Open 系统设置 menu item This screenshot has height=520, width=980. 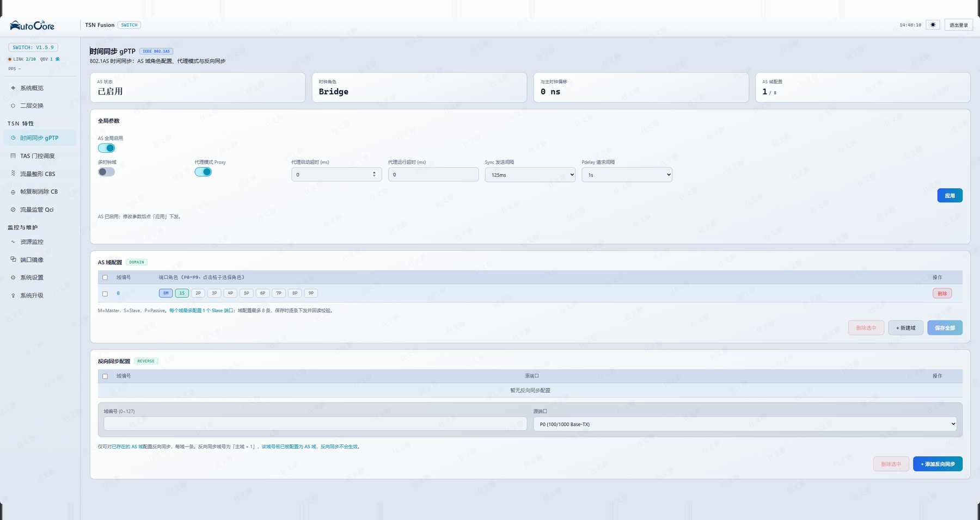40,277
